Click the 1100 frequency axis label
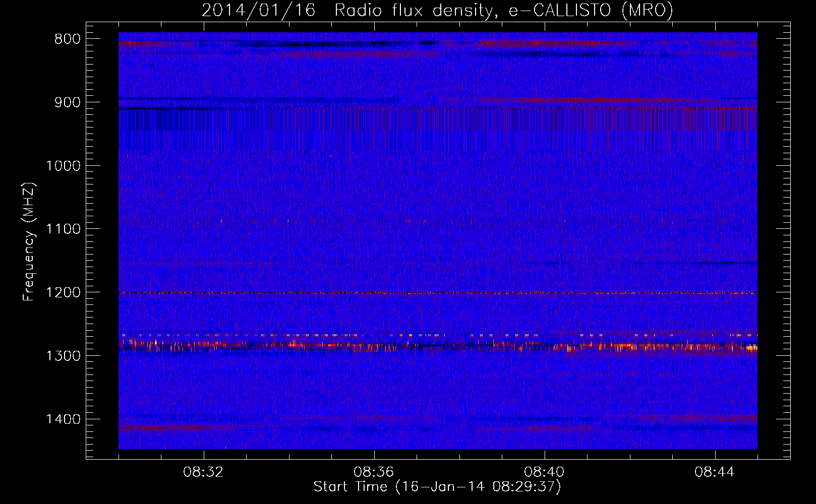This screenshot has width=816, height=504. coord(63,229)
